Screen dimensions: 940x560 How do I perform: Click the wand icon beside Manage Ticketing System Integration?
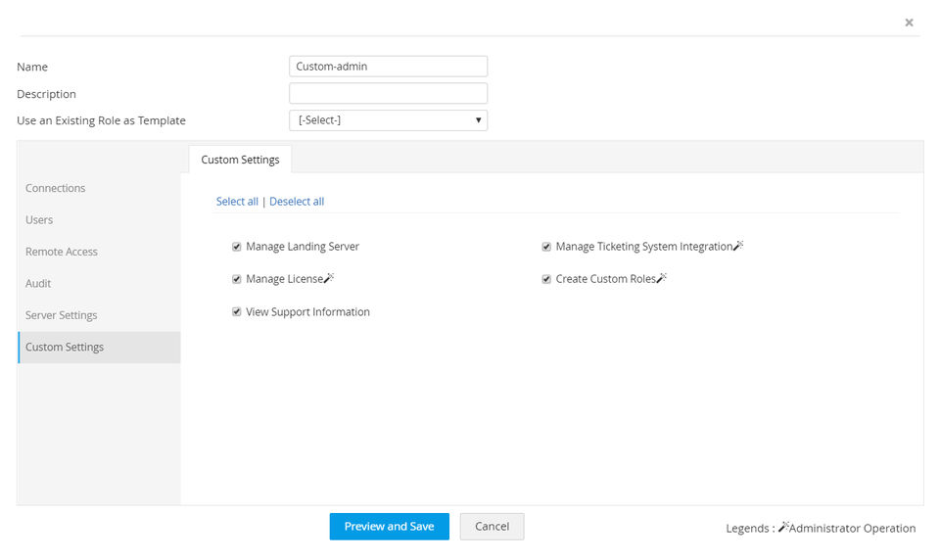point(738,246)
